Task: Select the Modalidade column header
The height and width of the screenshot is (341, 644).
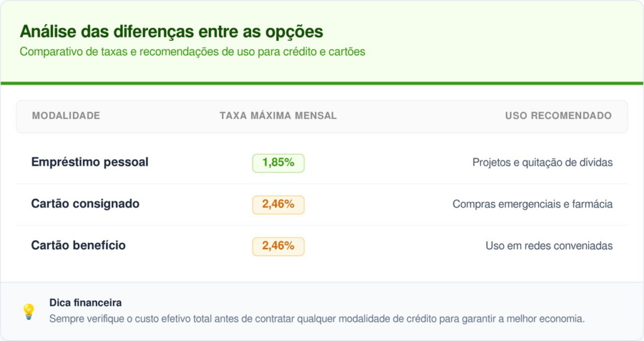Action: 66,116
